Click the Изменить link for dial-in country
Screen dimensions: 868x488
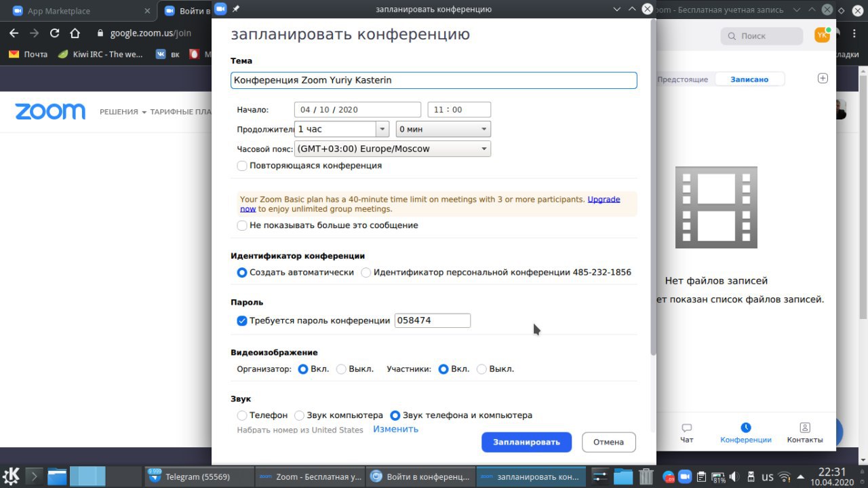(x=395, y=429)
